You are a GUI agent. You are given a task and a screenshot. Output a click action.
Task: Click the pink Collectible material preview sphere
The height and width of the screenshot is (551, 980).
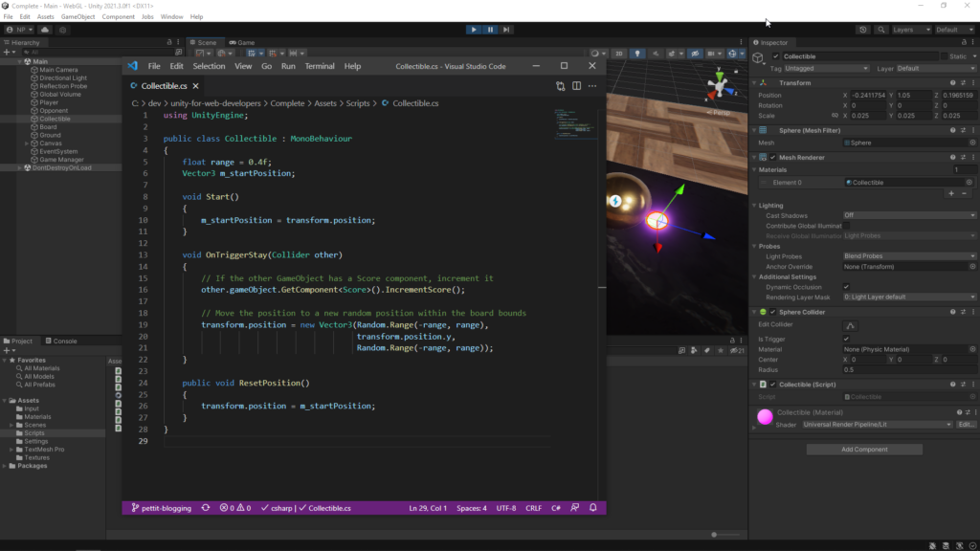click(x=765, y=418)
